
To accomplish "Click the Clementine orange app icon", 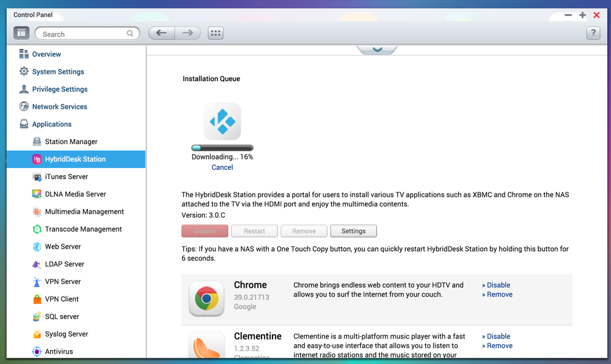I will click(x=207, y=345).
